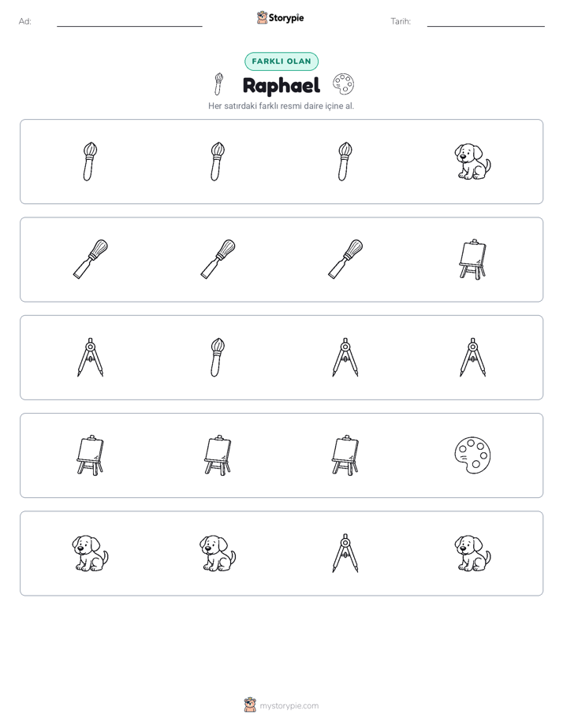Select the last puppy in the fifth row
Screen dimensions: 563x728
(472, 553)
